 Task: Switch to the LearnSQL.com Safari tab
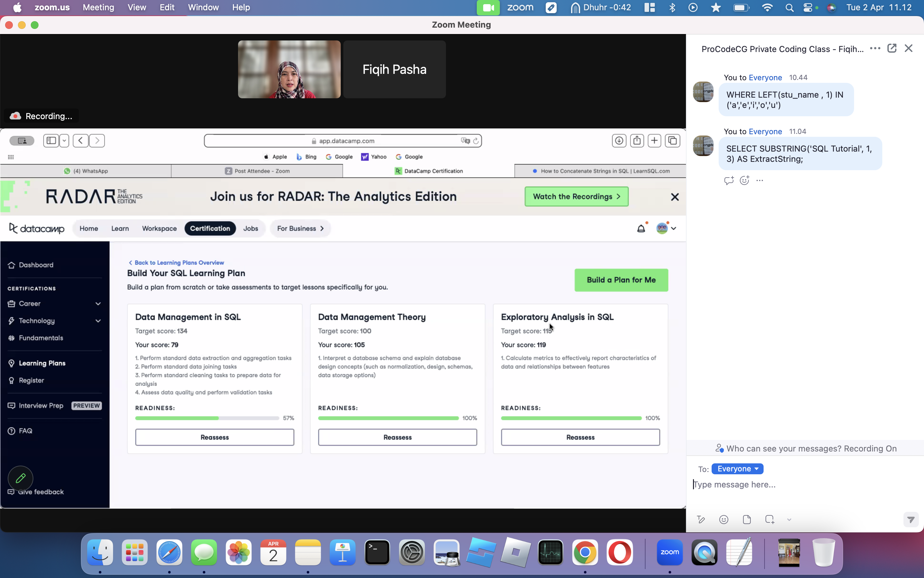point(600,171)
